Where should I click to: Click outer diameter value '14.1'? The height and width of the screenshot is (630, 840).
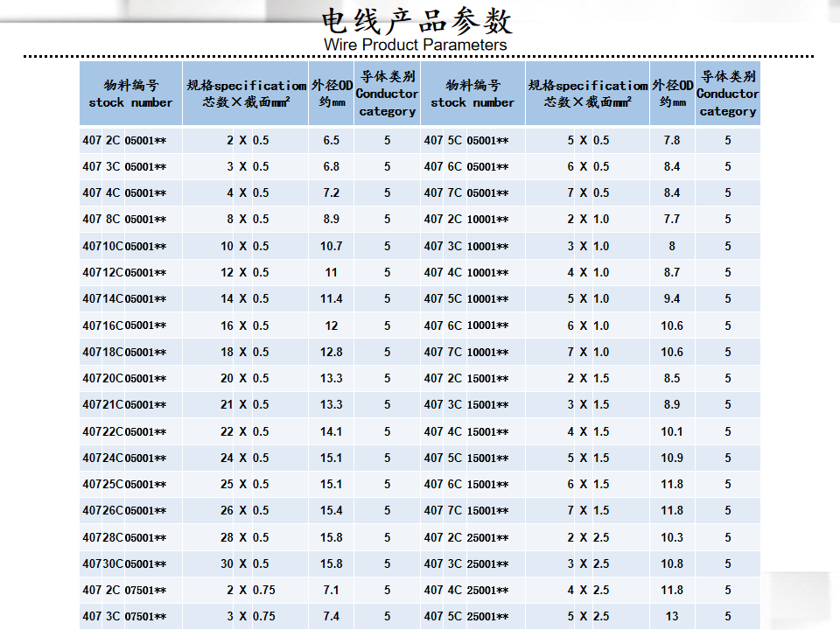[331, 431]
